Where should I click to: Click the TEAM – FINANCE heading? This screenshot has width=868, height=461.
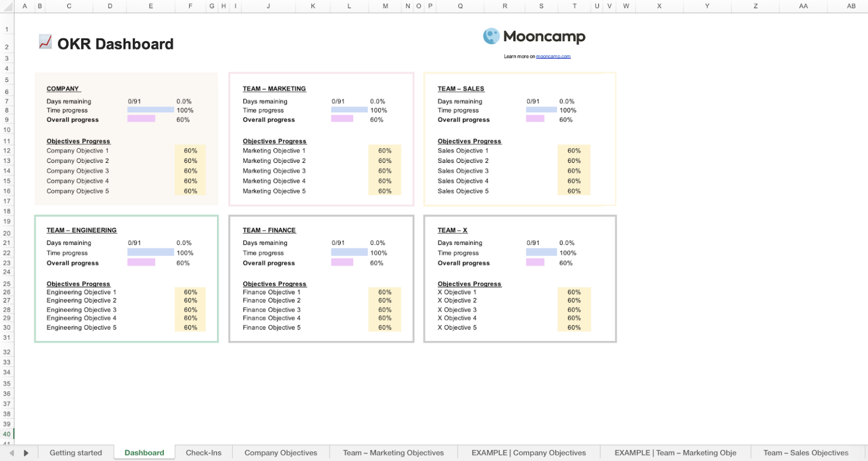(269, 230)
